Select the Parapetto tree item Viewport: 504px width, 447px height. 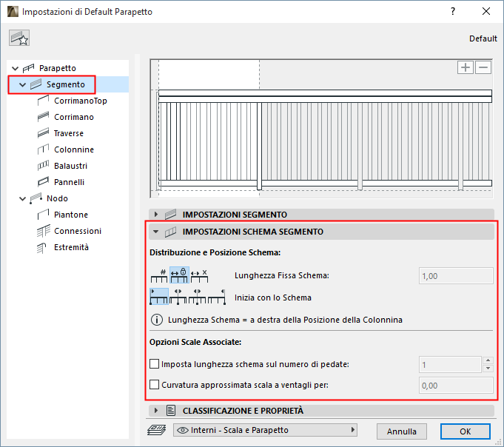[57, 68]
